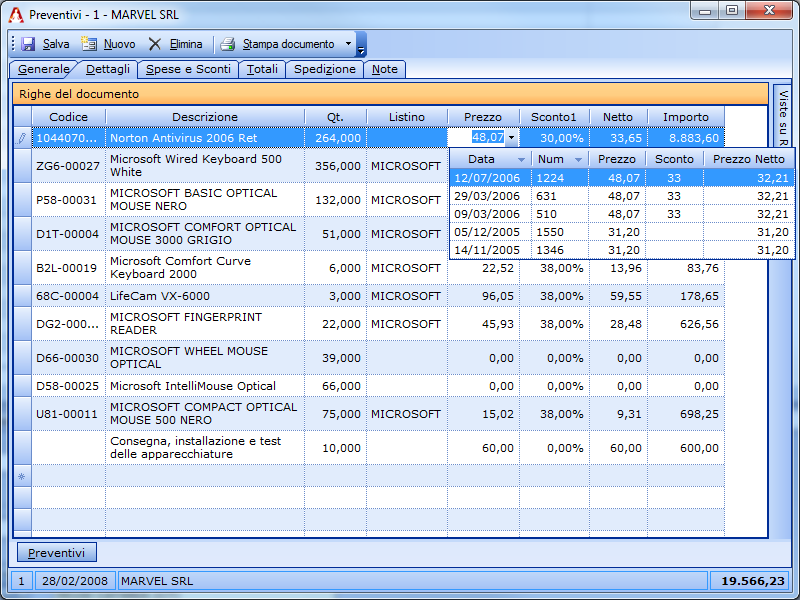Click quantity cell 132,000

pyautogui.click(x=335, y=200)
